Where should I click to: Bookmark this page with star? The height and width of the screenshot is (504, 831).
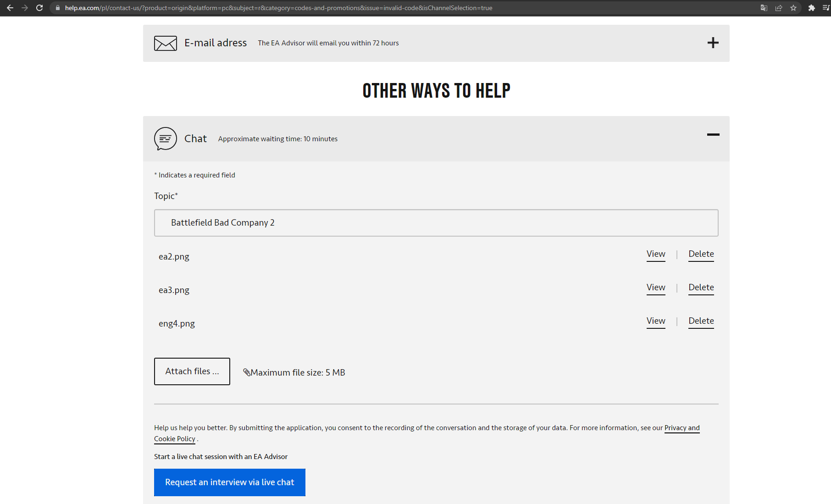tap(793, 8)
